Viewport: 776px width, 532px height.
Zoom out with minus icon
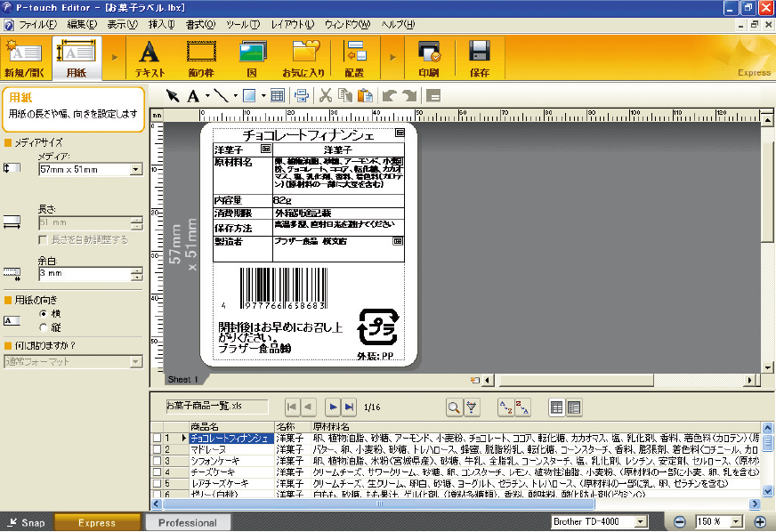pos(680,521)
